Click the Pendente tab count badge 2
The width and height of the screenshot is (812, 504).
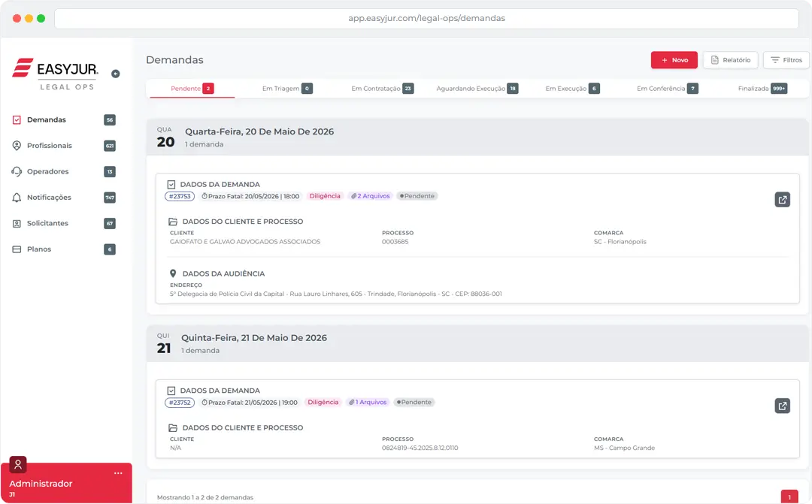click(208, 89)
